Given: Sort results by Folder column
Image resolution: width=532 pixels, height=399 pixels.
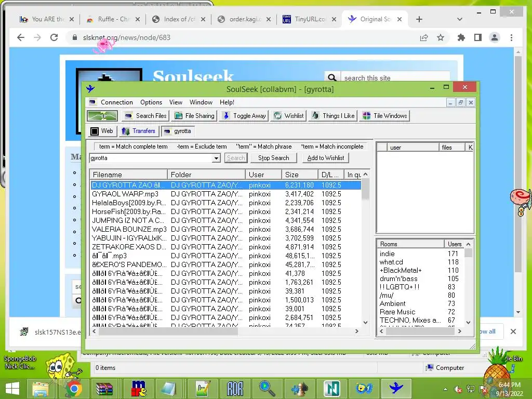Looking at the screenshot, I should (206, 175).
